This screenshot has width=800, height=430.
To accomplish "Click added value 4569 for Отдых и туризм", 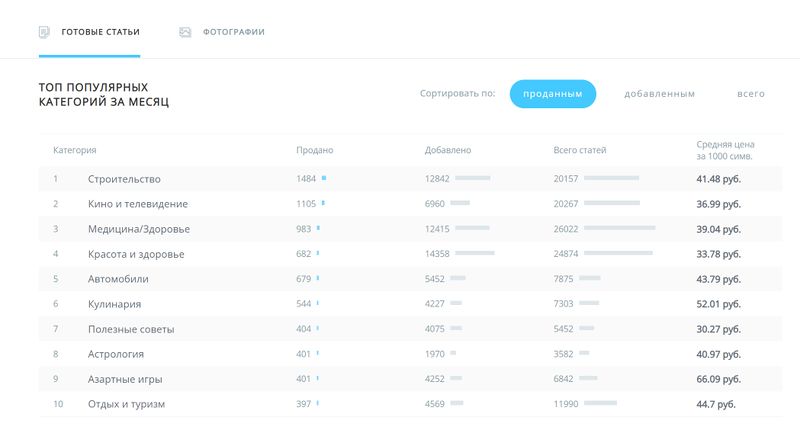I will [x=434, y=403].
